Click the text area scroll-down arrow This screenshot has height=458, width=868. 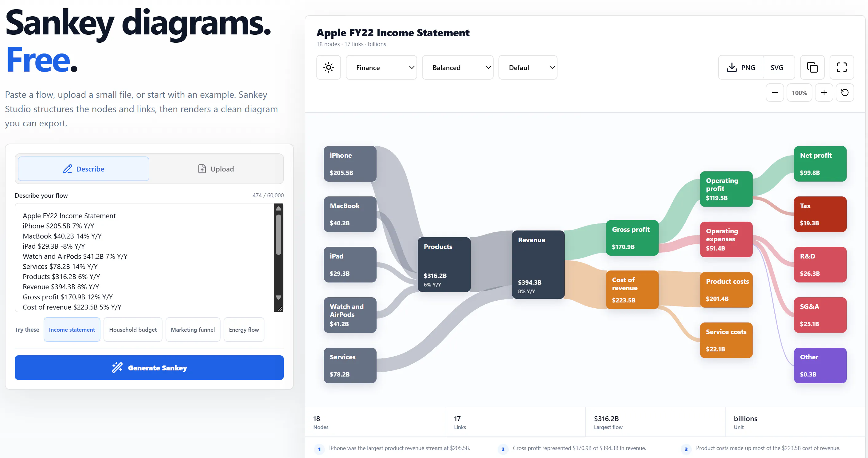(x=279, y=298)
